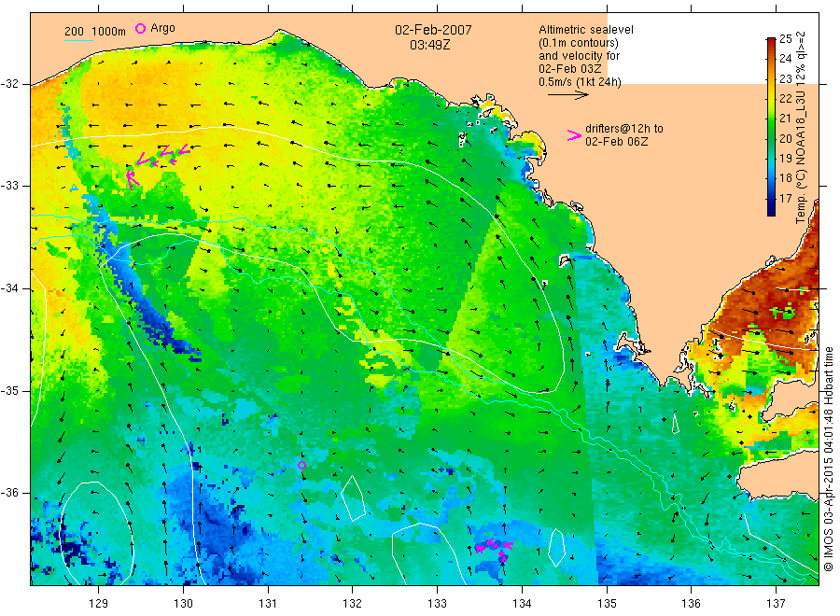Click the temperature colorbar at 25 degrees

[x=771, y=39]
